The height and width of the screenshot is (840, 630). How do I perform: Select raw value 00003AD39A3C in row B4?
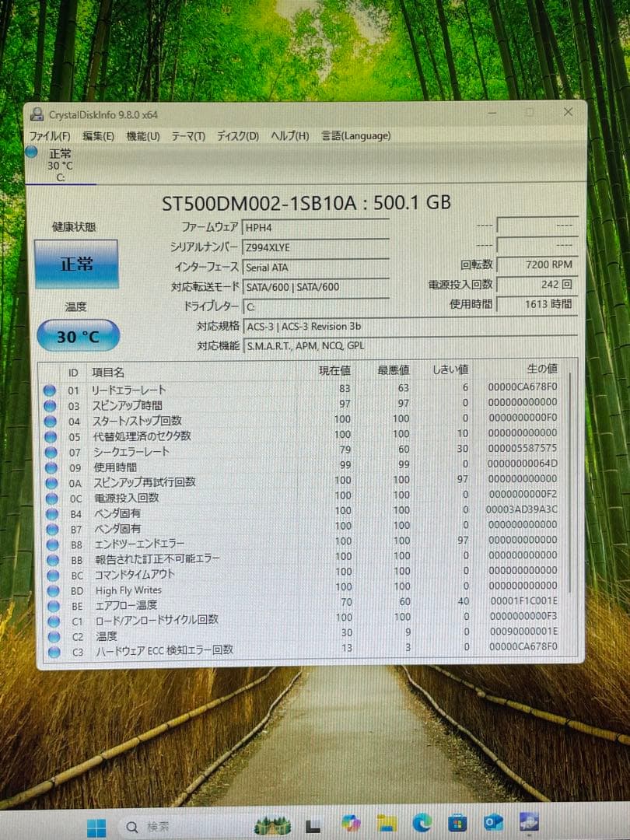tap(521, 509)
